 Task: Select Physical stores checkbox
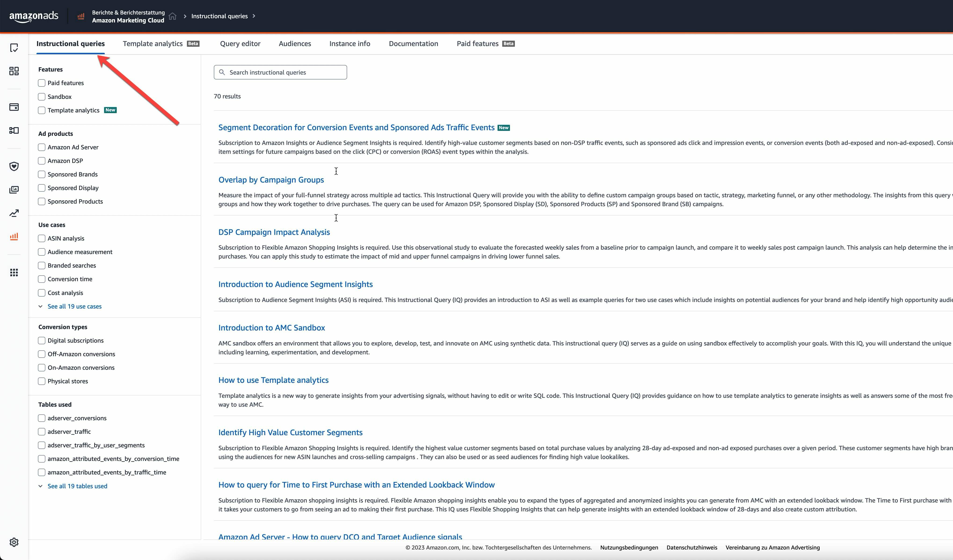pyautogui.click(x=42, y=381)
